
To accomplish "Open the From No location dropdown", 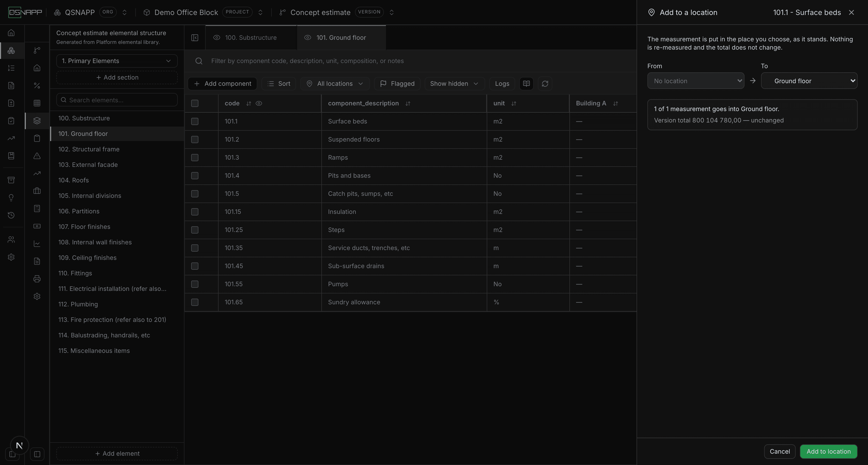I will pyautogui.click(x=695, y=81).
